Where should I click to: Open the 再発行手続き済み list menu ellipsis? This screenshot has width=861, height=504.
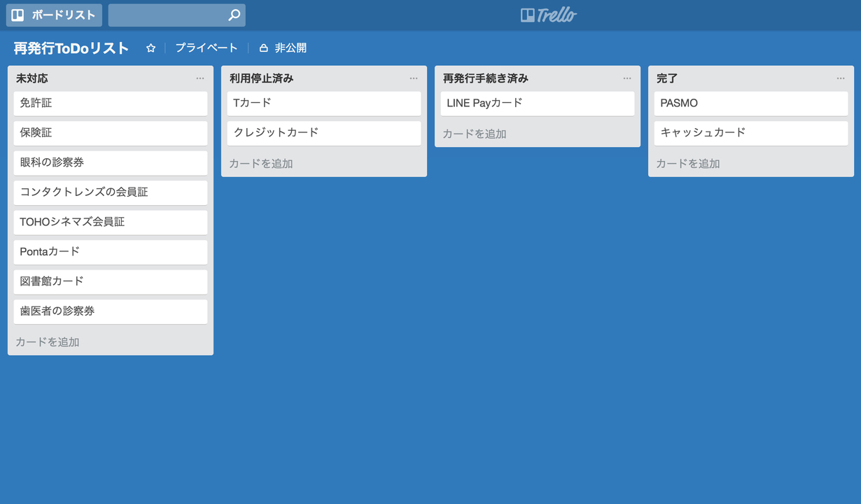click(627, 78)
